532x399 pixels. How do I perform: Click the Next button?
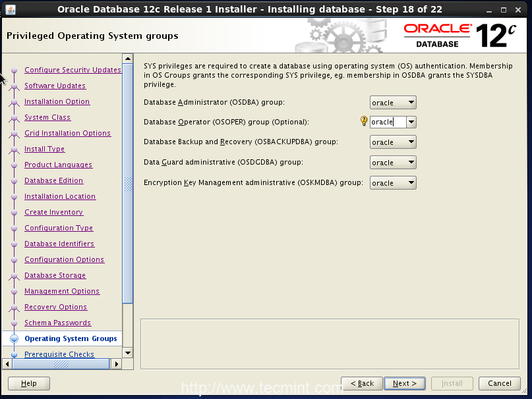pyautogui.click(x=404, y=383)
